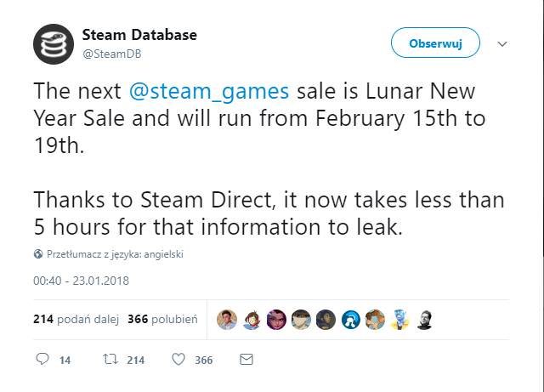
Task: Expand tweet options chevron menu
Action: pyautogui.click(x=501, y=43)
